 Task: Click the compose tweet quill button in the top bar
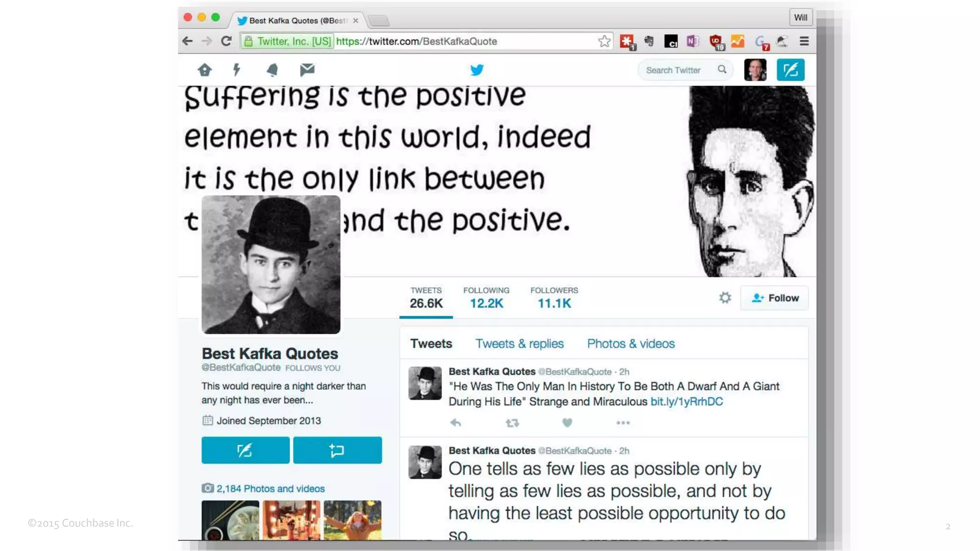(791, 70)
